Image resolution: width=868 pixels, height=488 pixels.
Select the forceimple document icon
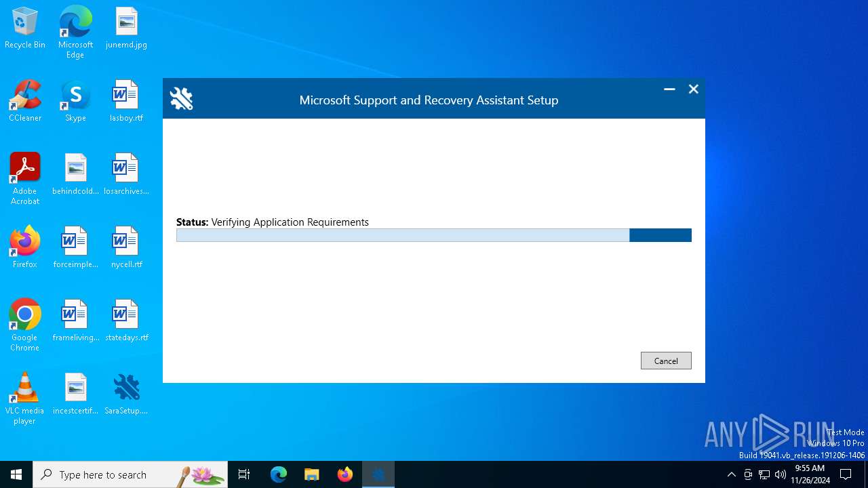tap(75, 248)
